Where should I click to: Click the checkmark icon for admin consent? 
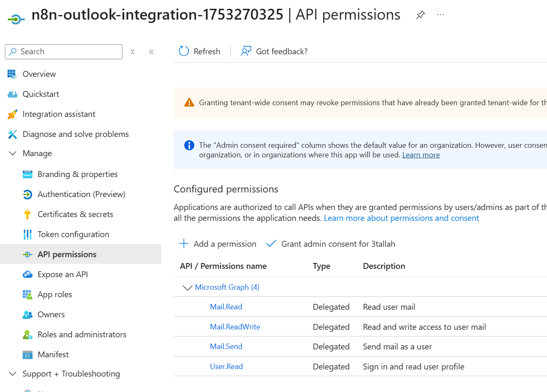pyautogui.click(x=271, y=243)
